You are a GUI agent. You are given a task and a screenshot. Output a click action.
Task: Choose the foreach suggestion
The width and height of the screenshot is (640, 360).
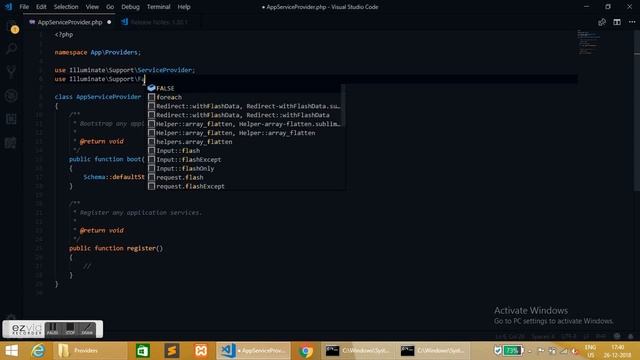point(245,97)
